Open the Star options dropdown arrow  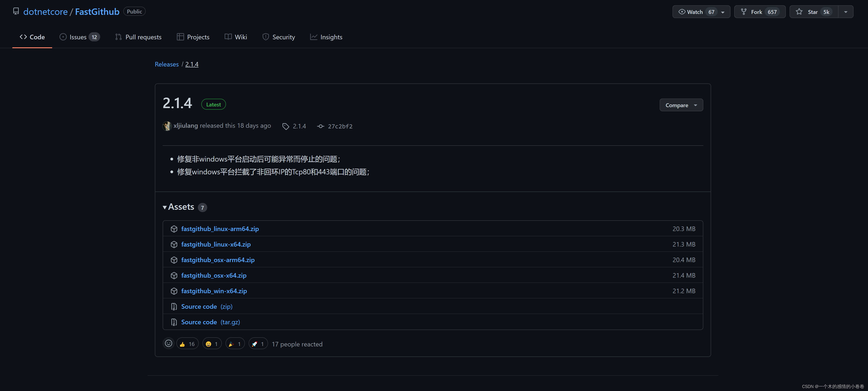(846, 11)
